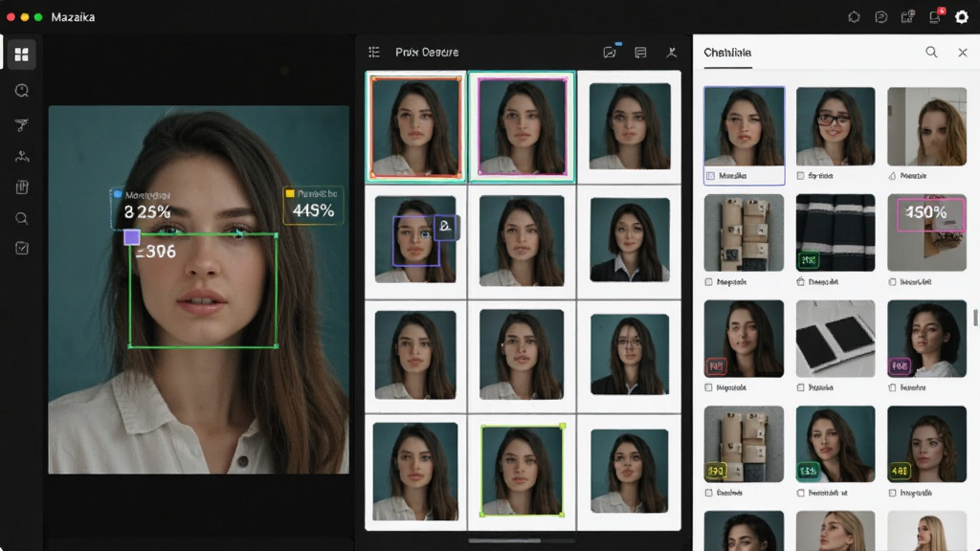Click the yellow badge on the wavy-haired woman thumbnail
The height and width of the screenshot is (551, 980).
click(900, 471)
